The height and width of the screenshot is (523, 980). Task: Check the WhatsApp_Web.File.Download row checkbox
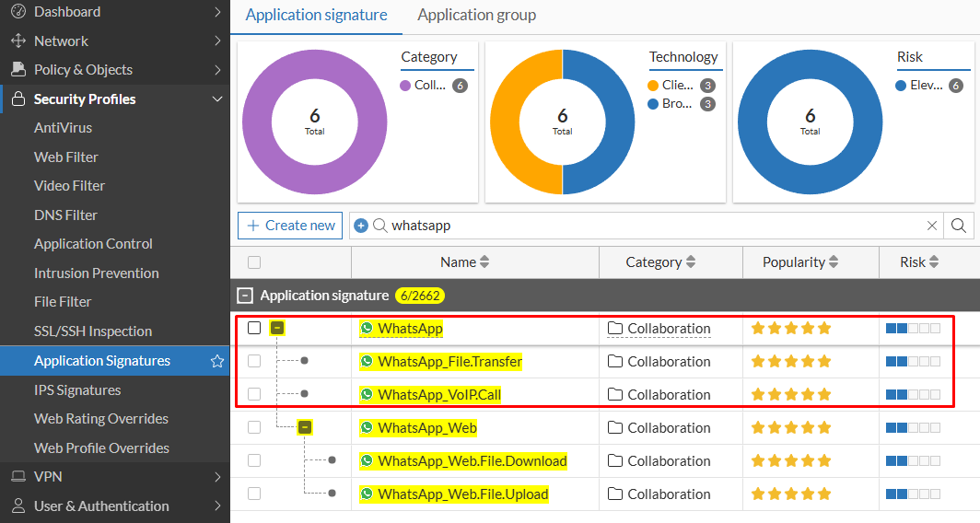point(254,459)
